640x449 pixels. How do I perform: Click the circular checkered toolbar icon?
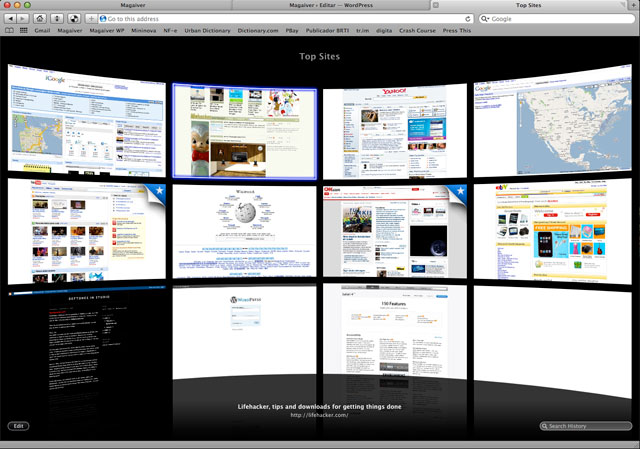pos(74,19)
